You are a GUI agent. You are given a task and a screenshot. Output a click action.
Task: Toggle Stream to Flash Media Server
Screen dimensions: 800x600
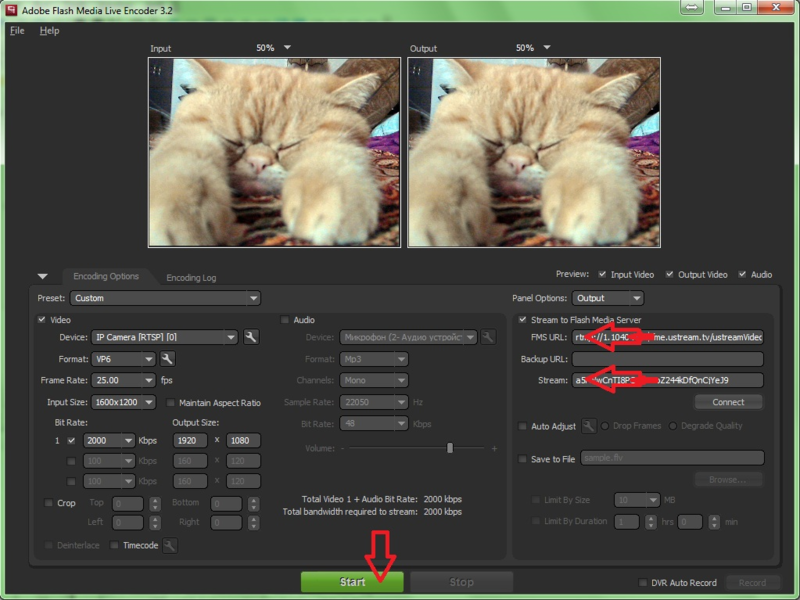(x=522, y=320)
